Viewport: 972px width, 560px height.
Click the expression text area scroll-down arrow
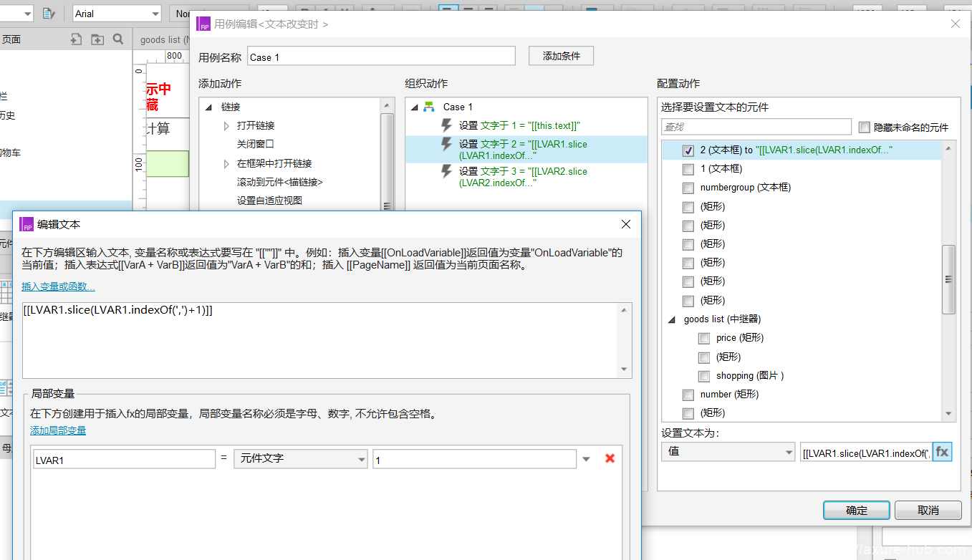[625, 370]
